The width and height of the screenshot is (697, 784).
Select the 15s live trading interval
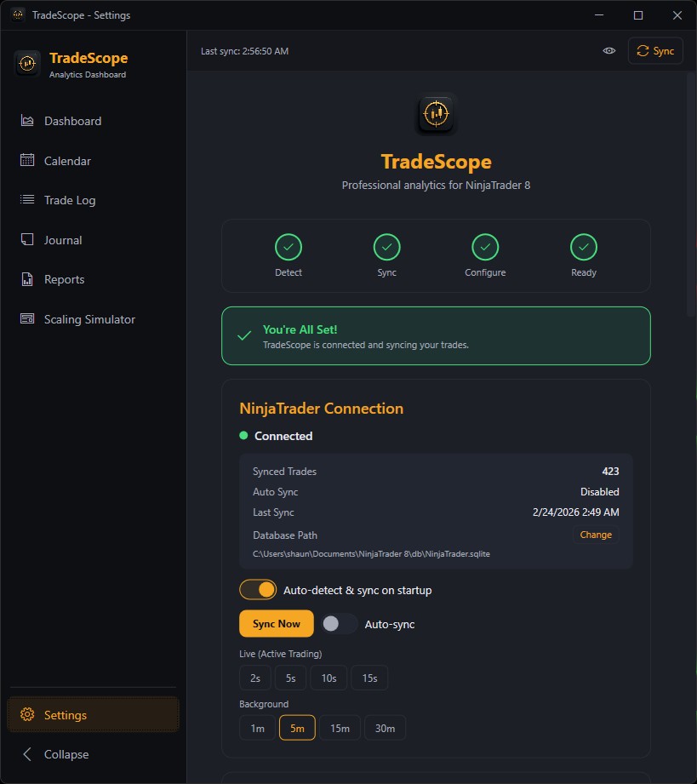point(369,678)
